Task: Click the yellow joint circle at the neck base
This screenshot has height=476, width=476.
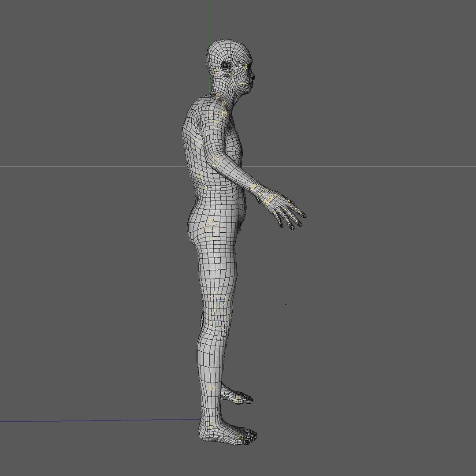Action: click(218, 96)
